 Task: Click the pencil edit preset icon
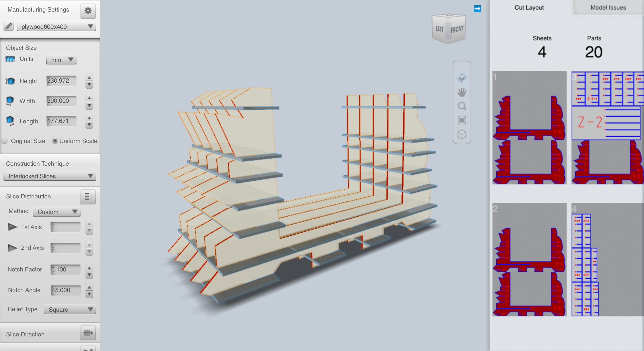9,26
